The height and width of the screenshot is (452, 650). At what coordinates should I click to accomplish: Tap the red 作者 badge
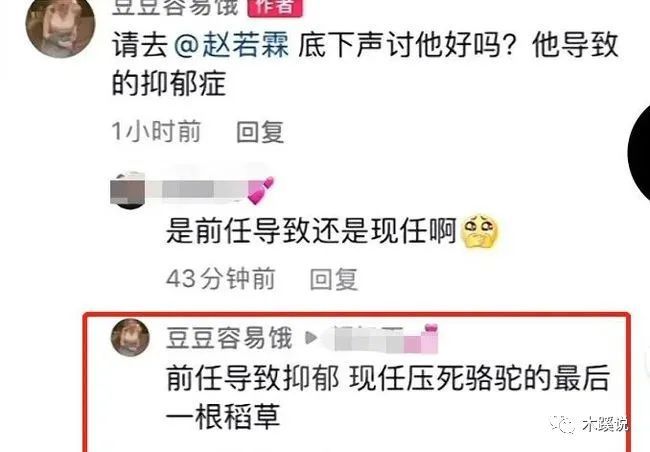[x=275, y=7]
